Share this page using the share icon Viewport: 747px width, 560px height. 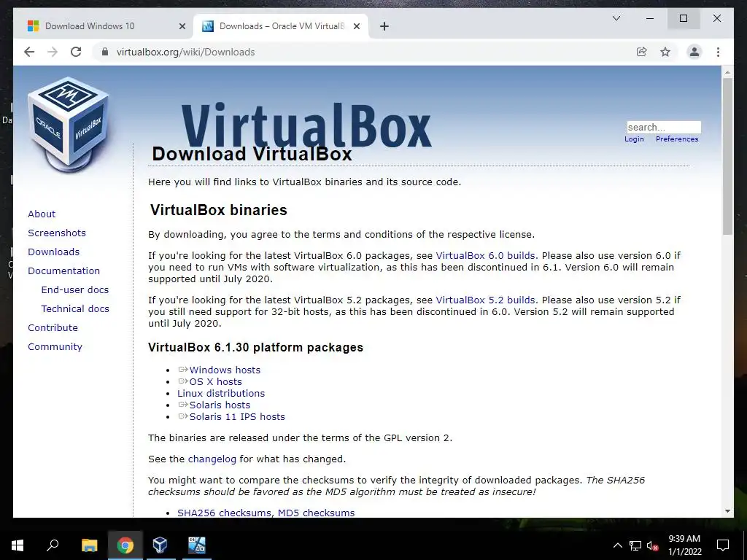point(642,52)
